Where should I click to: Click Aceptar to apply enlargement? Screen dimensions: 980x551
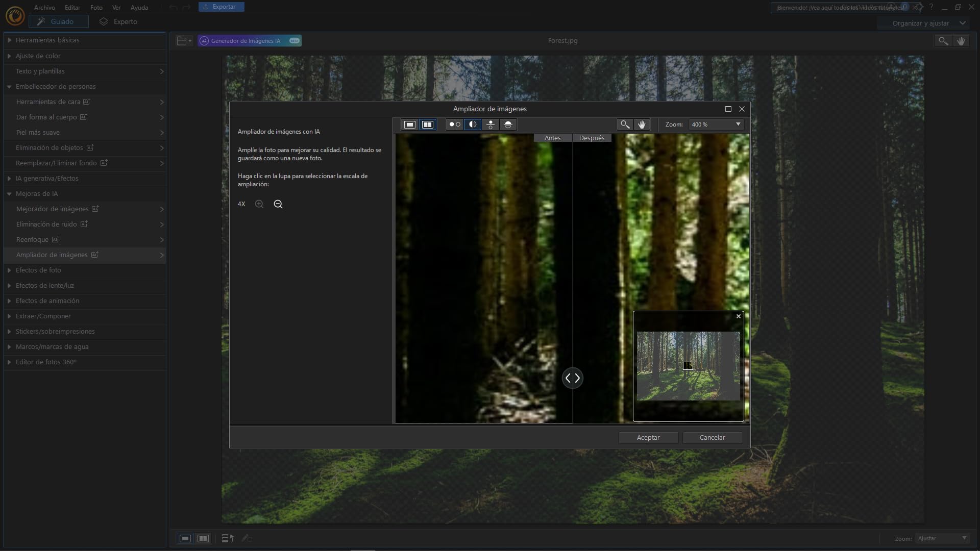[648, 437]
